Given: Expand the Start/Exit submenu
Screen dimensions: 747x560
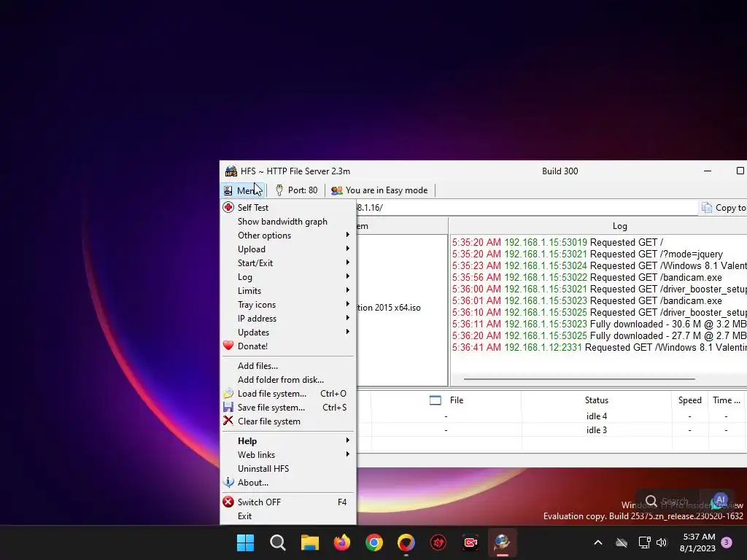Looking at the screenshot, I should (x=288, y=262).
